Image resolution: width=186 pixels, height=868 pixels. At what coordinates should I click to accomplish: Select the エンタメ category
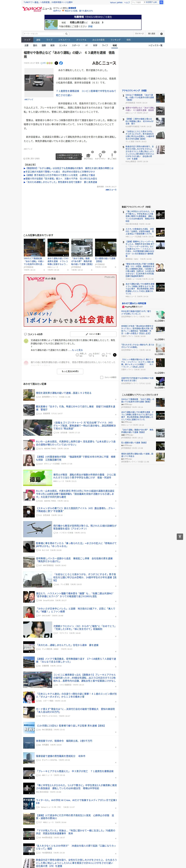63,45
